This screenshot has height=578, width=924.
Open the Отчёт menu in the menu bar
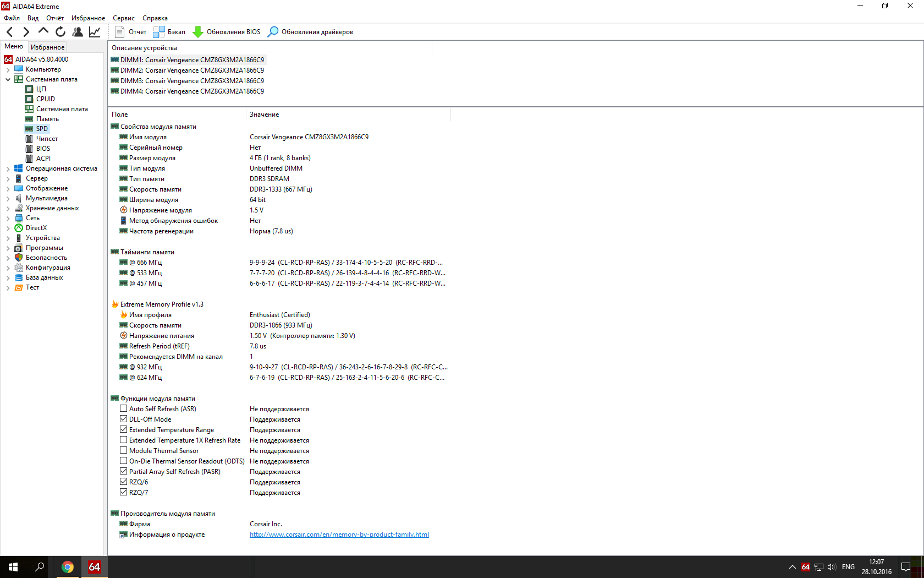[x=55, y=18]
